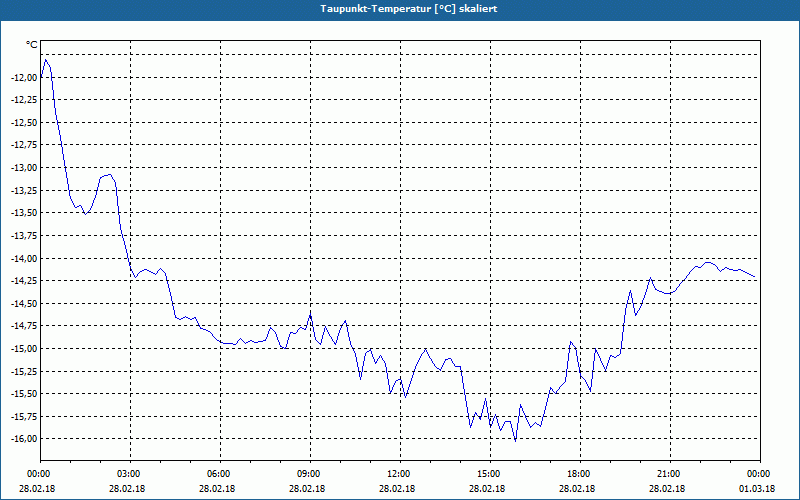The height and width of the screenshot is (500, 800).
Task: Pick the 28.02.18 date under 18:00
Action: click(x=577, y=489)
